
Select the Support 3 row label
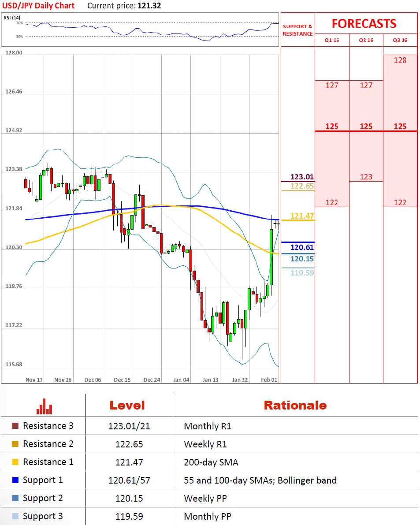[43, 517]
